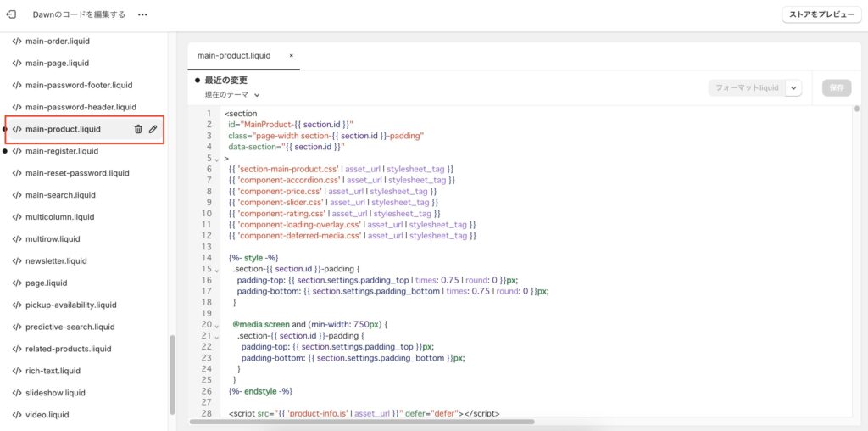
Task: Click the code icon beside multicolumn.liquid
Action: (x=17, y=216)
